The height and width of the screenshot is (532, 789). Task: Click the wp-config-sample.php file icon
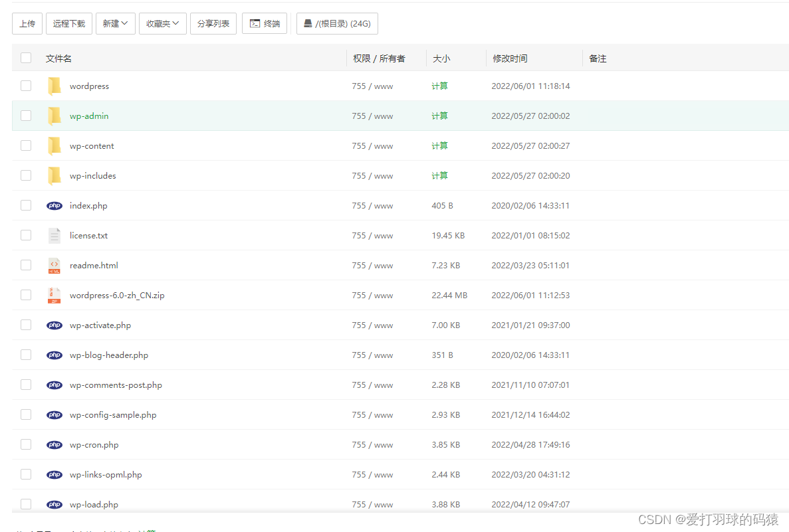[x=55, y=415]
